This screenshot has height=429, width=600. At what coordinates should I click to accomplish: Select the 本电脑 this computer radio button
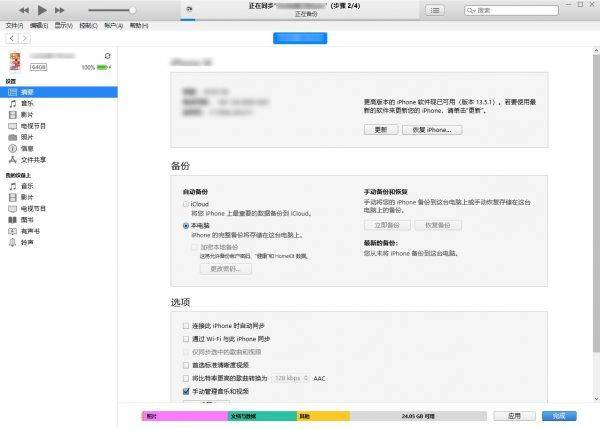point(186,225)
